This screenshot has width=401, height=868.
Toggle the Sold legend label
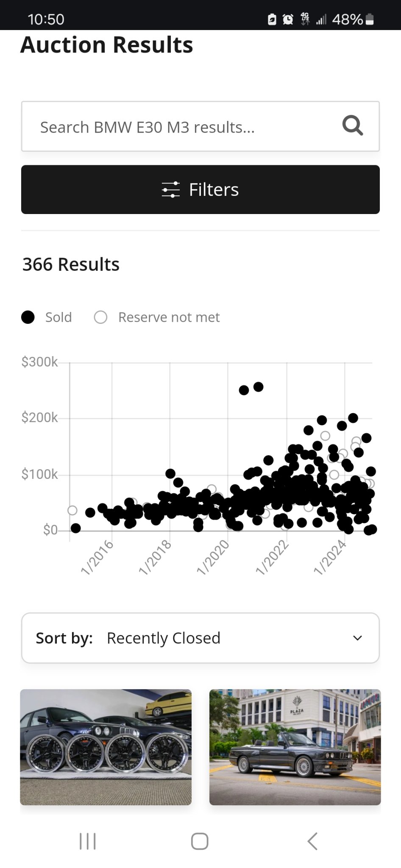click(58, 317)
